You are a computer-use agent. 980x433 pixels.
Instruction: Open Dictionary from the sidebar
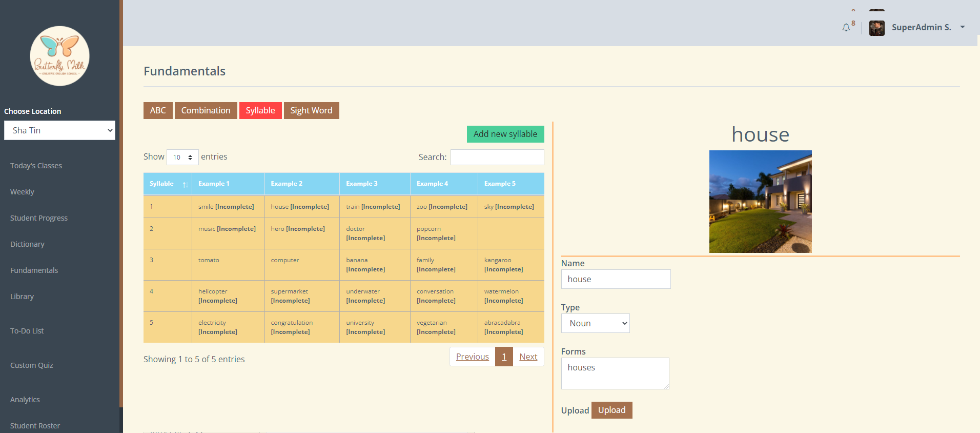click(27, 244)
